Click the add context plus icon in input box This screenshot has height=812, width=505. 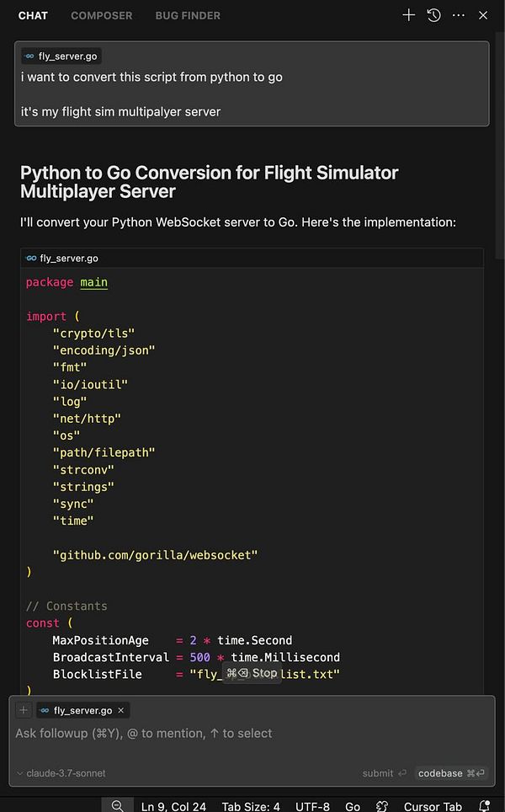(23, 709)
